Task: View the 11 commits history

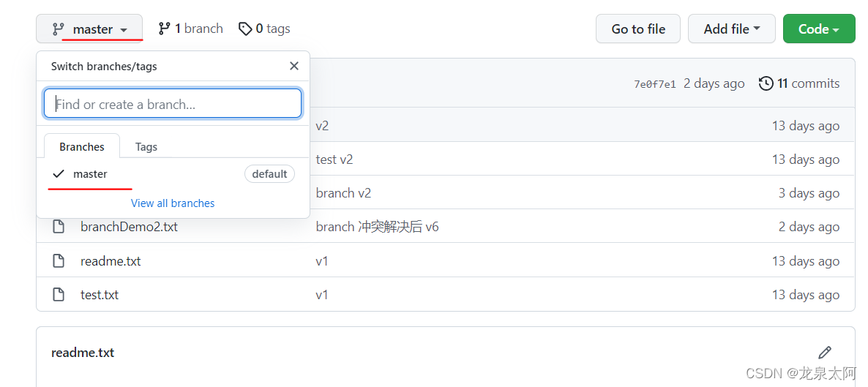Action: point(799,83)
